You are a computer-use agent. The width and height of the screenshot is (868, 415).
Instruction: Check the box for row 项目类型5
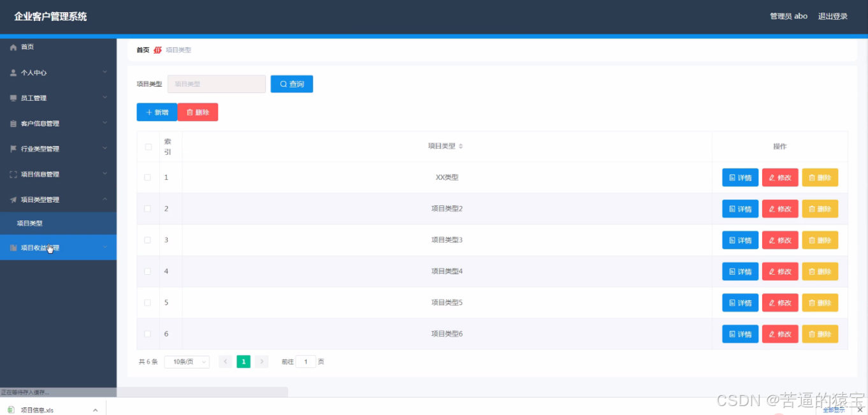pyautogui.click(x=148, y=302)
